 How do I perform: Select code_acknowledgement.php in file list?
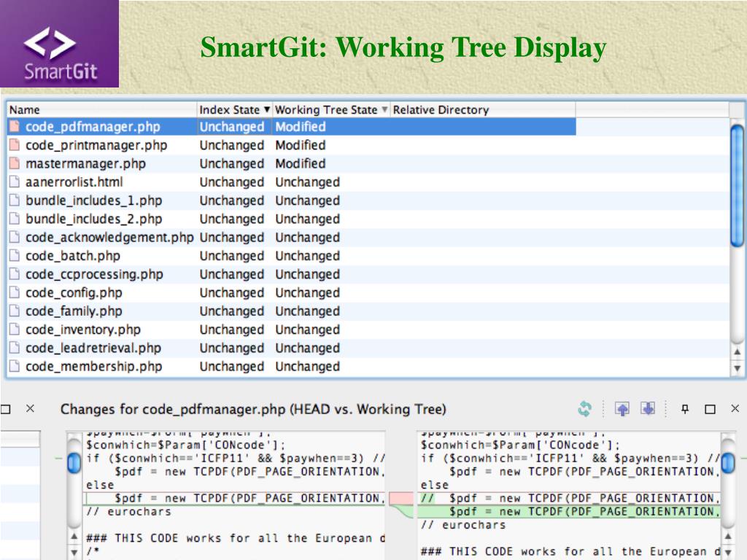point(109,237)
